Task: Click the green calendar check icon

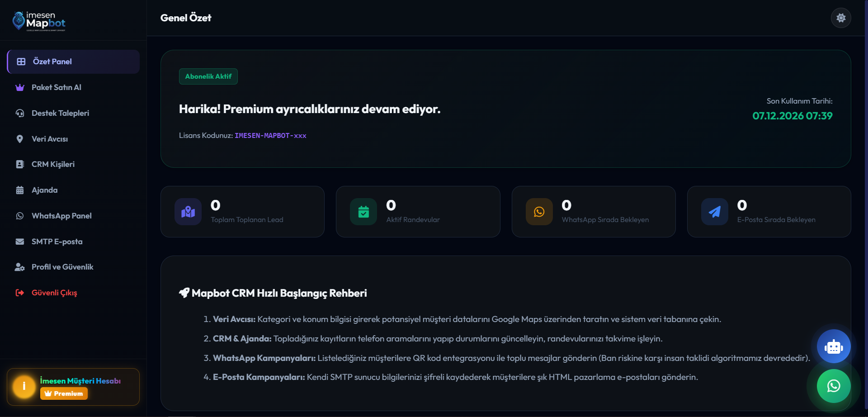Action: 363,212
